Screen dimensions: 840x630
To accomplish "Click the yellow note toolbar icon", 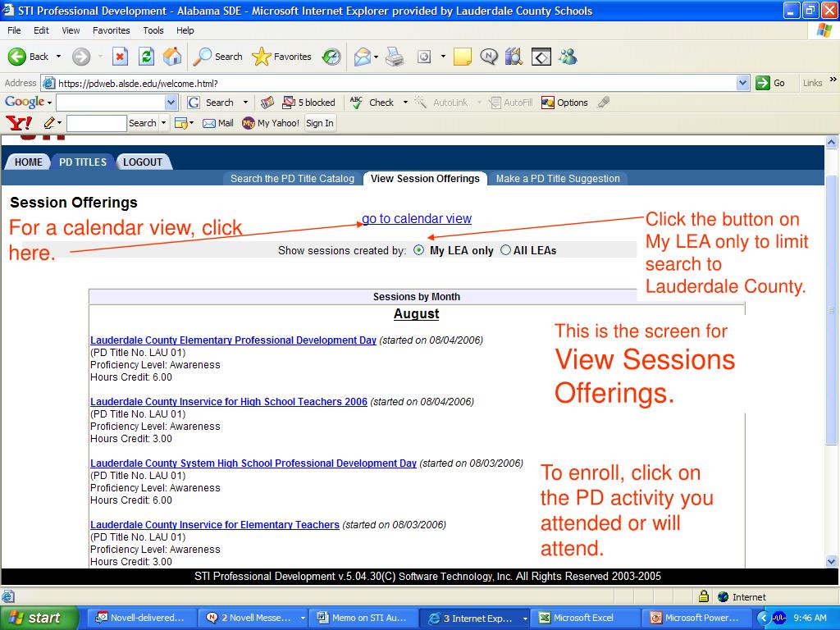I will (463, 57).
